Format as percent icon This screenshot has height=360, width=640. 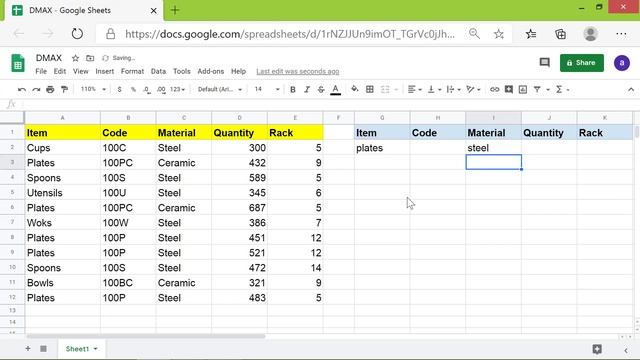click(x=133, y=89)
